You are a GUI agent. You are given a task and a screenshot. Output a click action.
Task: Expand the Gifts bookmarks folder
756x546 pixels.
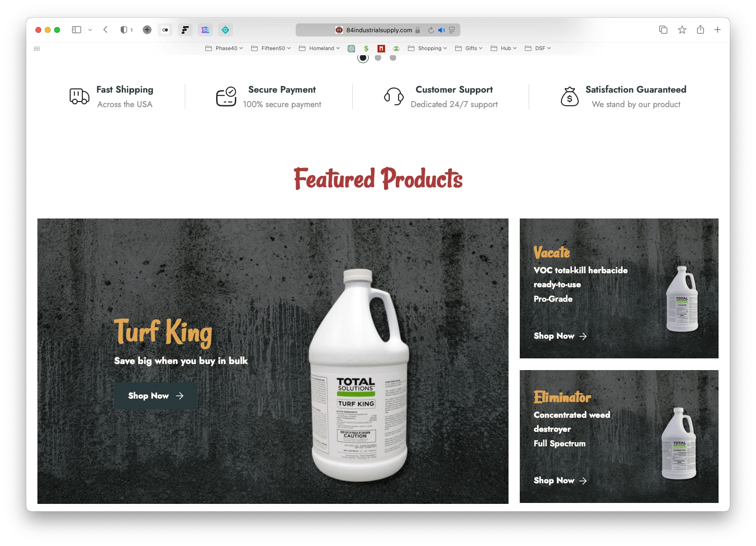click(469, 48)
